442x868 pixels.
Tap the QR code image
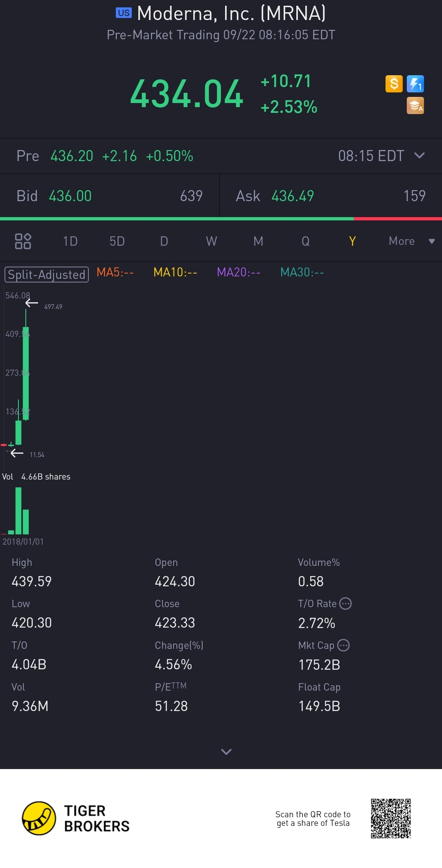(x=391, y=819)
